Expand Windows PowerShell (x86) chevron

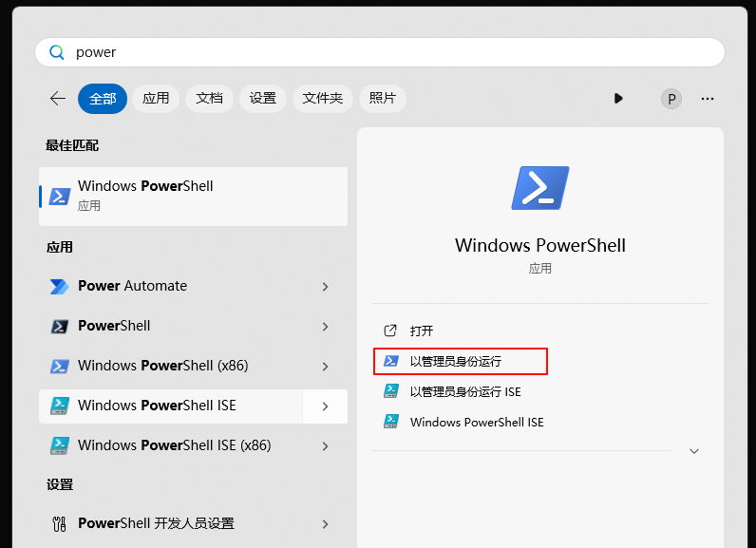[325, 367]
